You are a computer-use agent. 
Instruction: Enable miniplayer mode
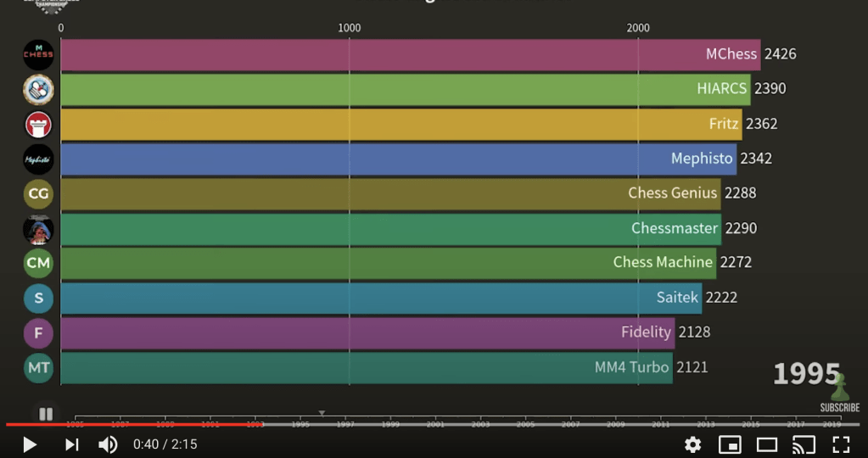tap(729, 444)
